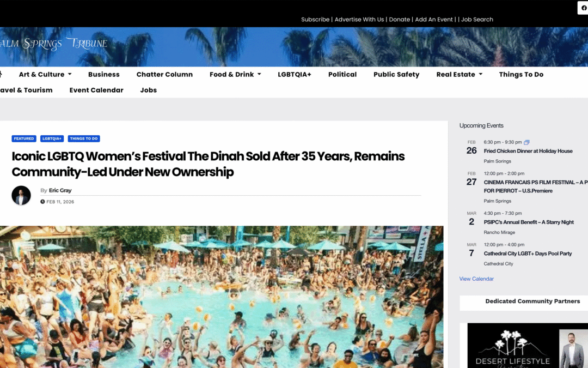Open the Event Calendar page

[96, 90]
